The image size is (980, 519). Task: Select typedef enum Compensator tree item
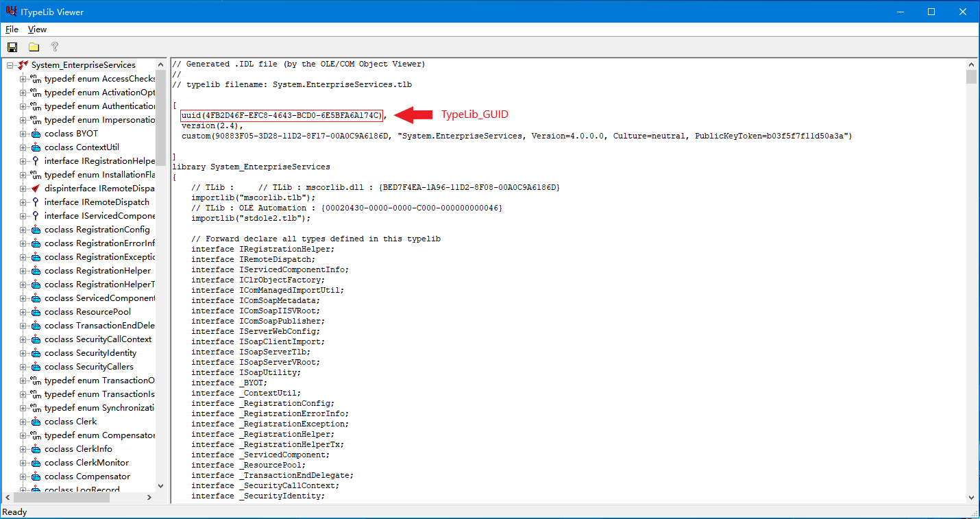pos(99,435)
